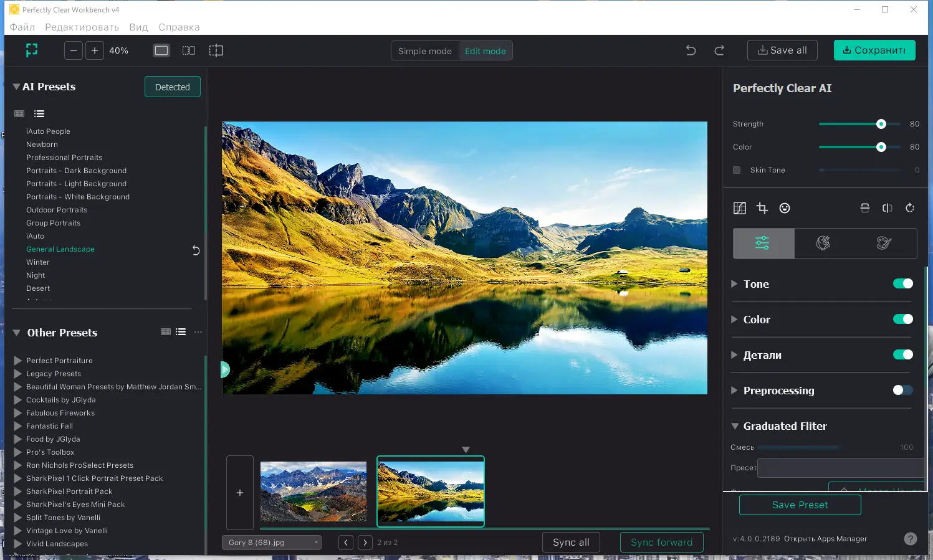This screenshot has width=933, height=560.
Task: Expand the Tone section
Action: point(734,284)
